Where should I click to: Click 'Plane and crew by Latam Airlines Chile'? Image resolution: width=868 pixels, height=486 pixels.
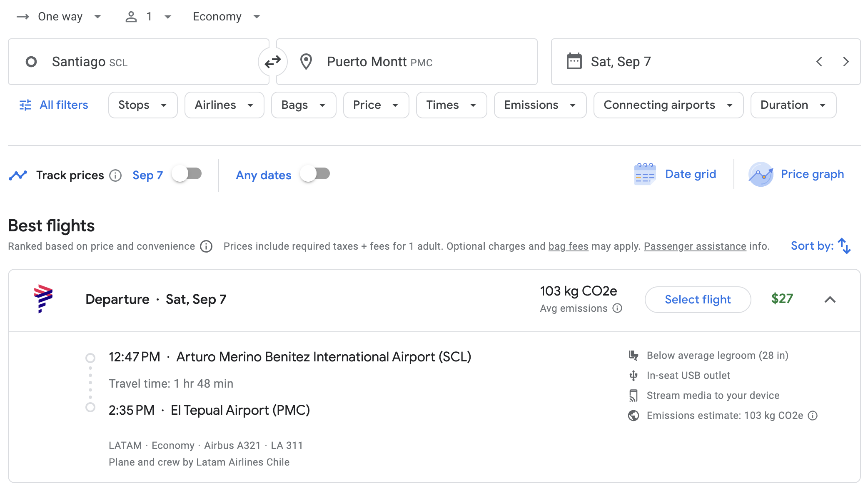point(199,462)
